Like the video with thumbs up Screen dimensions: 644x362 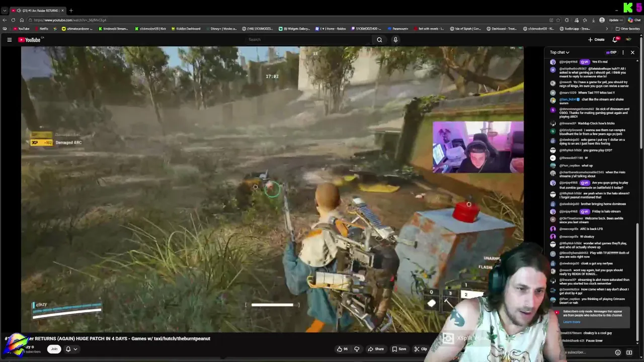point(342,349)
